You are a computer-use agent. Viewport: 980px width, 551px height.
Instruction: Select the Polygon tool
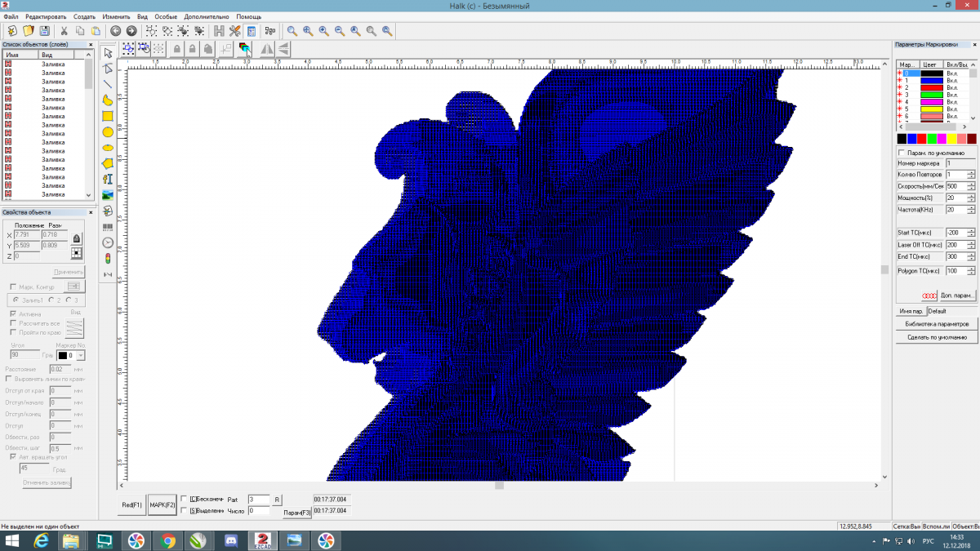(x=108, y=163)
